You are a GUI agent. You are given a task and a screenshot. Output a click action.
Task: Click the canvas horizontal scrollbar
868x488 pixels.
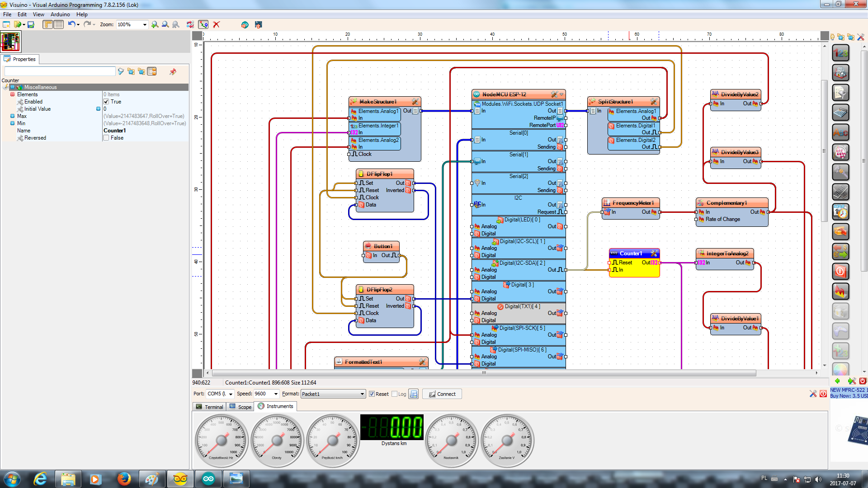point(484,373)
